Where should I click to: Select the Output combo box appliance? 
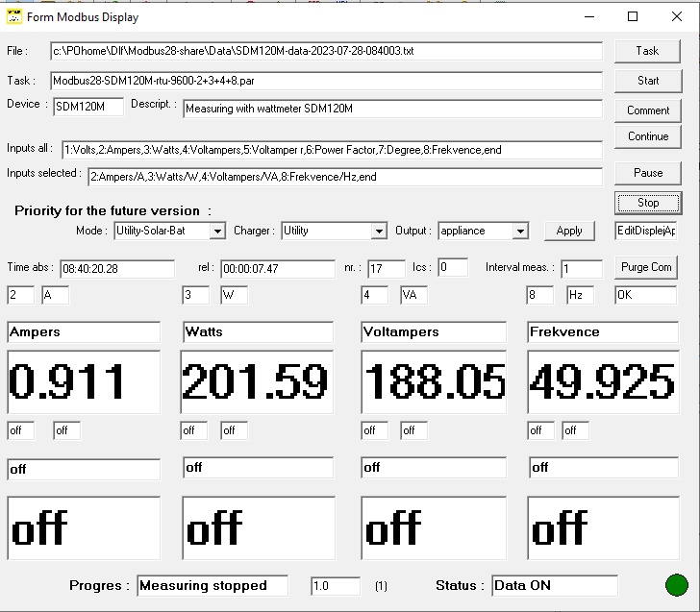(483, 231)
